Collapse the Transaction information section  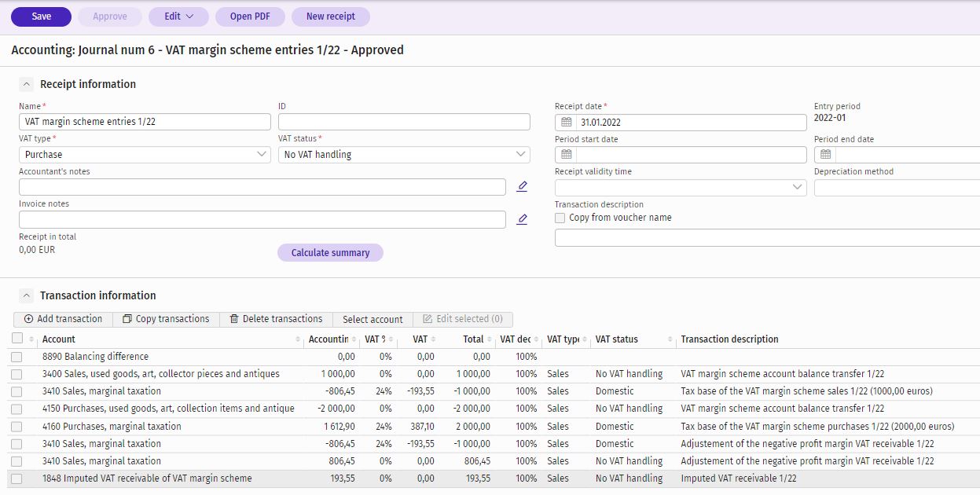tap(27, 295)
